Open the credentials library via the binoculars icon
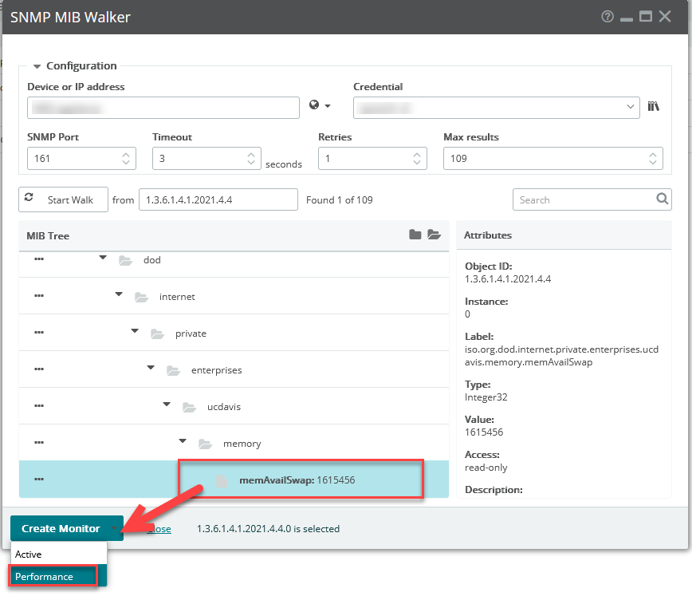700x600 pixels. point(654,105)
